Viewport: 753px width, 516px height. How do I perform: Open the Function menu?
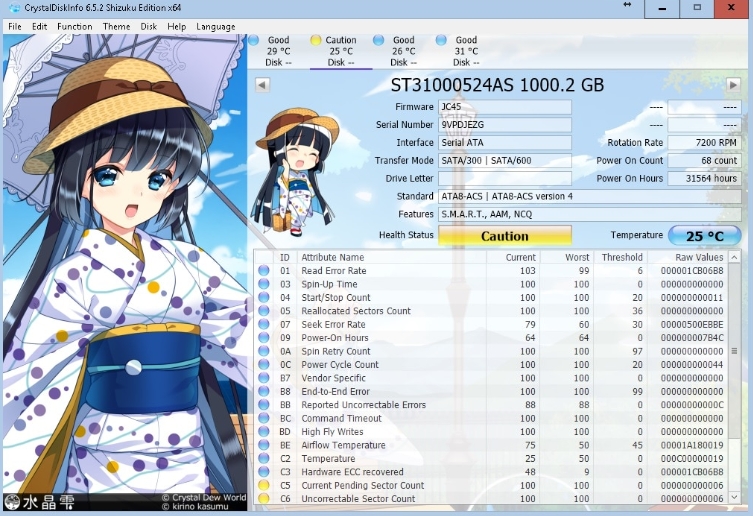(x=74, y=27)
